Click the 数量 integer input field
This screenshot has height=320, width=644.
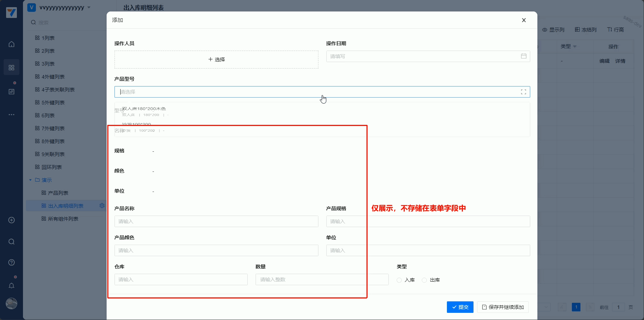[322, 279]
